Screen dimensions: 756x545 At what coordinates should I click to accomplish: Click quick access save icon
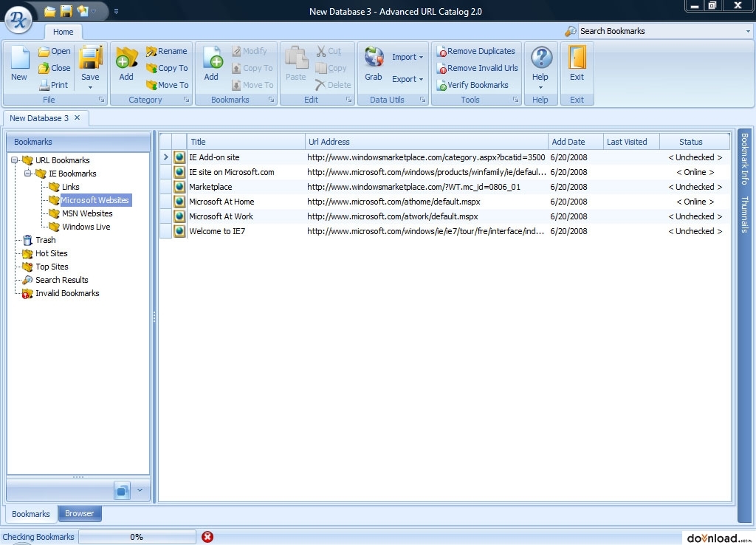[66, 10]
